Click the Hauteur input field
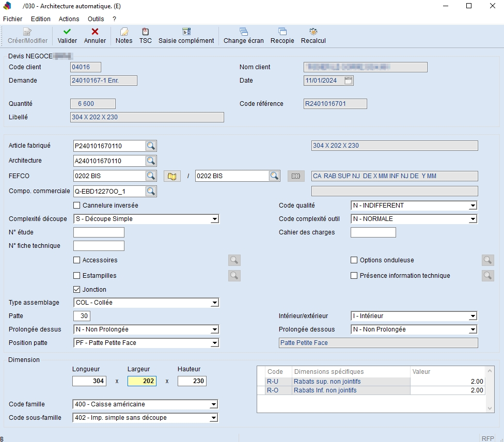 tap(192, 382)
